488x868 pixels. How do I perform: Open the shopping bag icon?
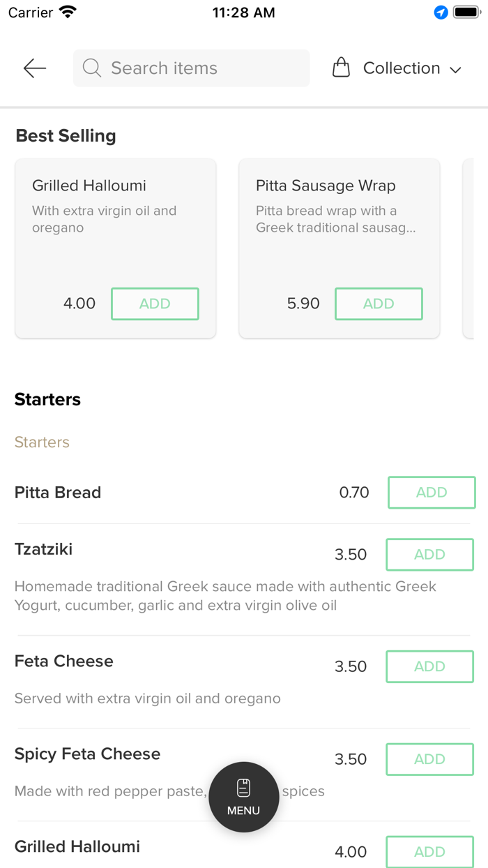(x=341, y=67)
